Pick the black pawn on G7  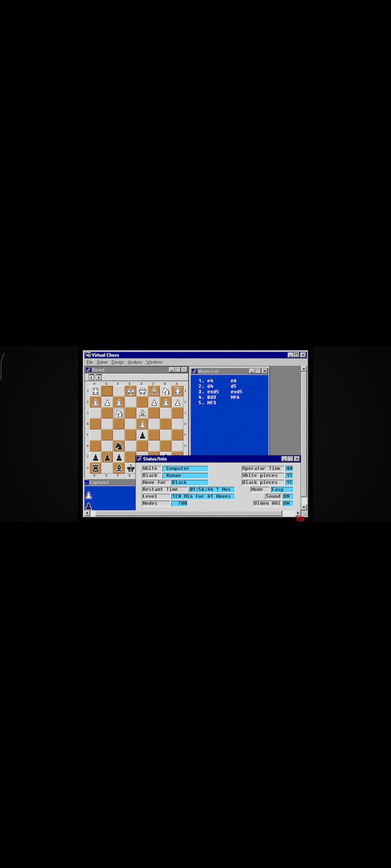click(107, 458)
